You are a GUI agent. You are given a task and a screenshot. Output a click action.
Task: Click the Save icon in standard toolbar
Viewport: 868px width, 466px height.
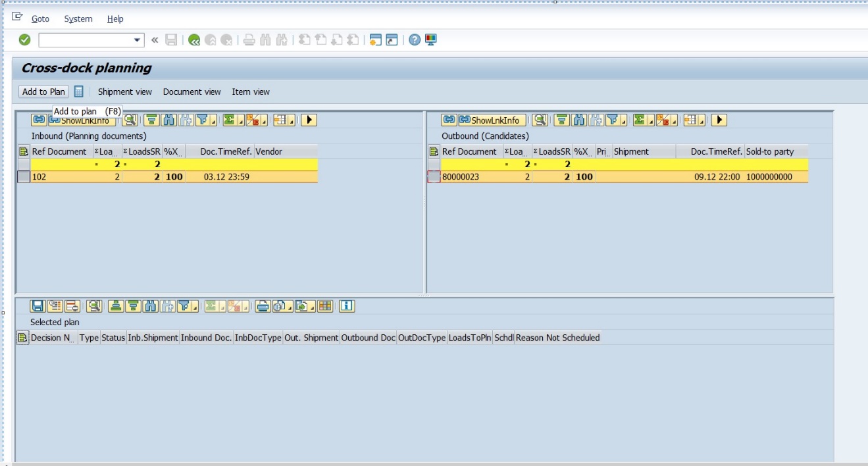[171, 40]
